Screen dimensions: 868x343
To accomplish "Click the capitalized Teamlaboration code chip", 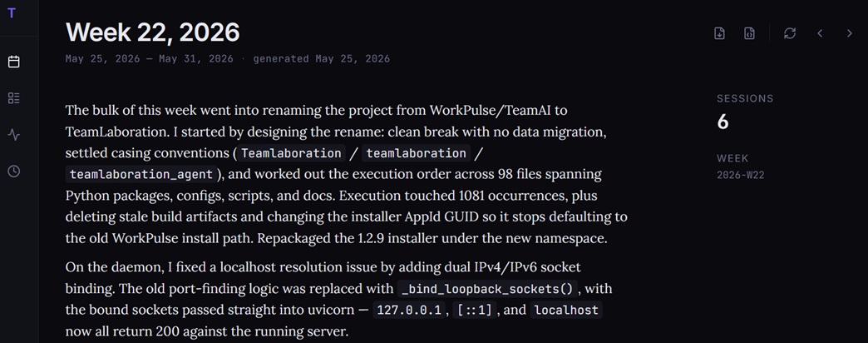I will [291, 153].
